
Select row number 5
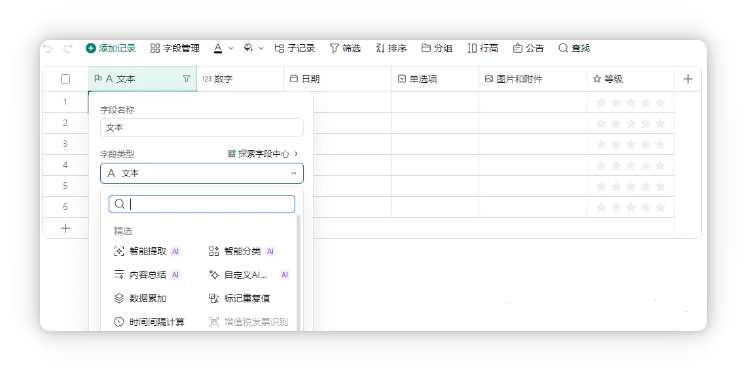[x=65, y=186]
